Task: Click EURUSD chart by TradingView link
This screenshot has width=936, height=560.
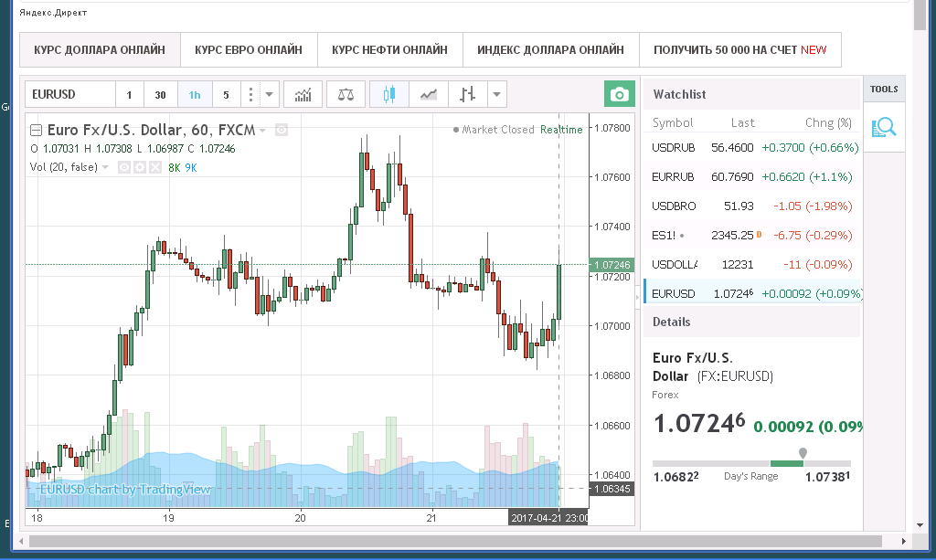Action: (125, 490)
